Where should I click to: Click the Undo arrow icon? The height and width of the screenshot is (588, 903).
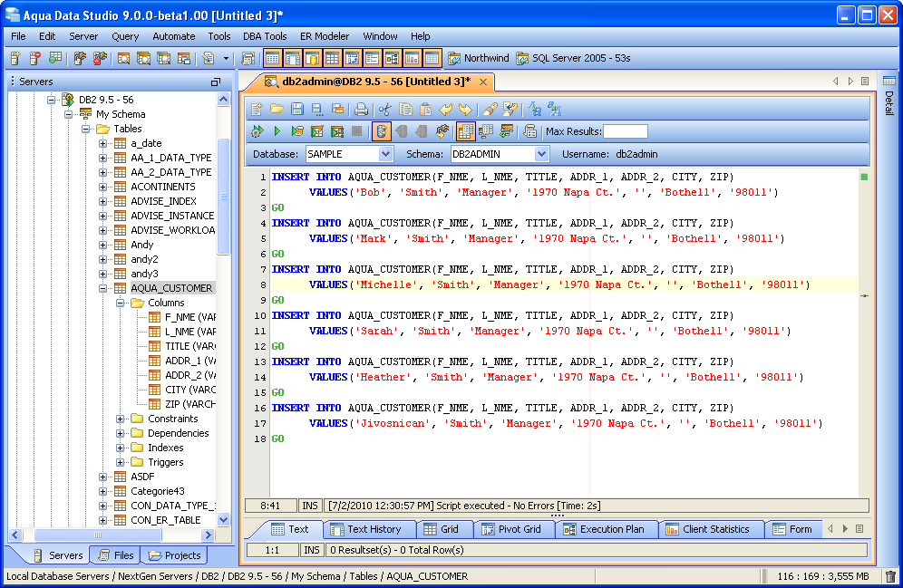point(445,110)
